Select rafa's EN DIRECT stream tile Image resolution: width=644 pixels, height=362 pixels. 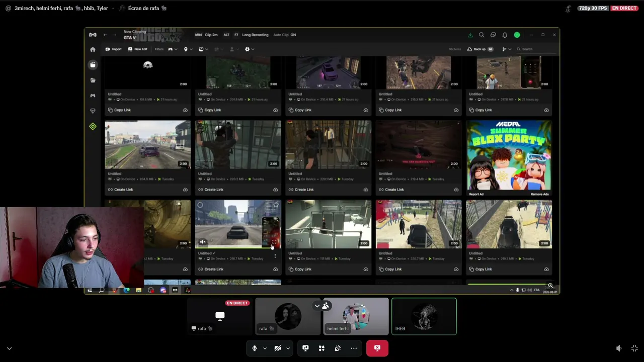(x=220, y=316)
